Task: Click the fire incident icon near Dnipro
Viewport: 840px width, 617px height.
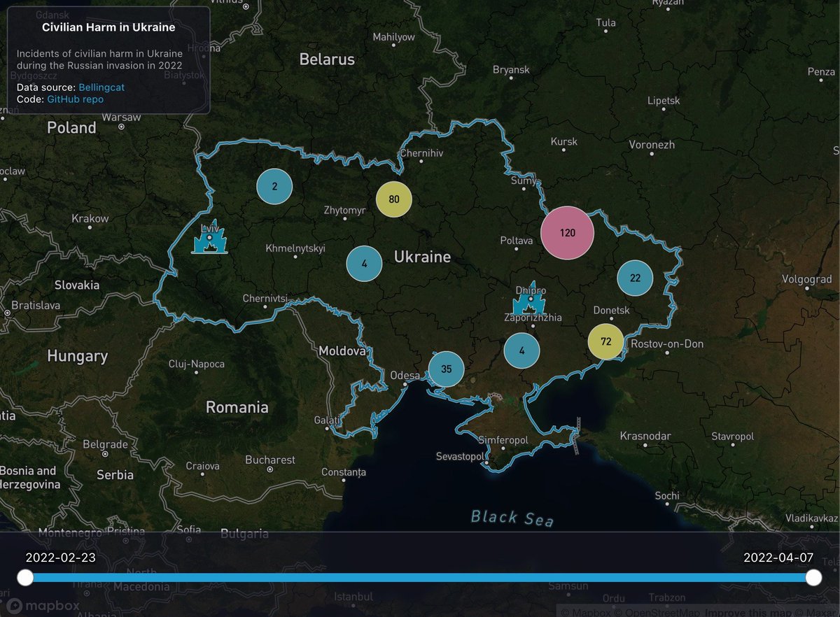Action: point(528,299)
